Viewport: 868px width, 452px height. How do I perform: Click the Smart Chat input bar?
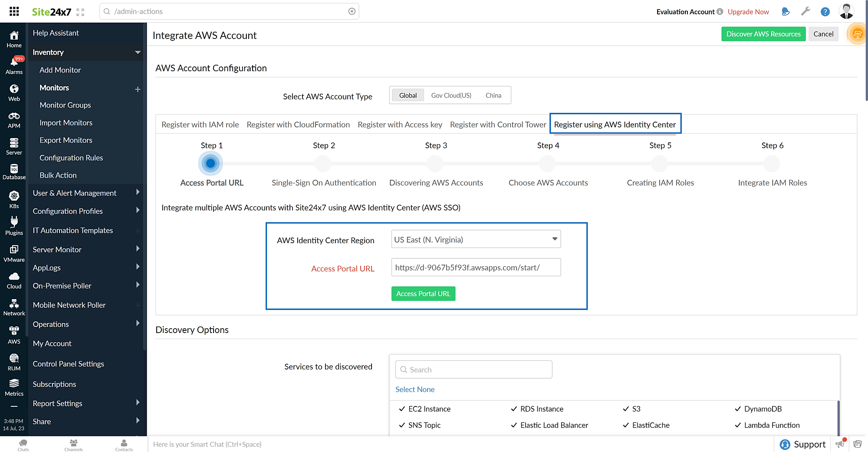coord(460,444)
